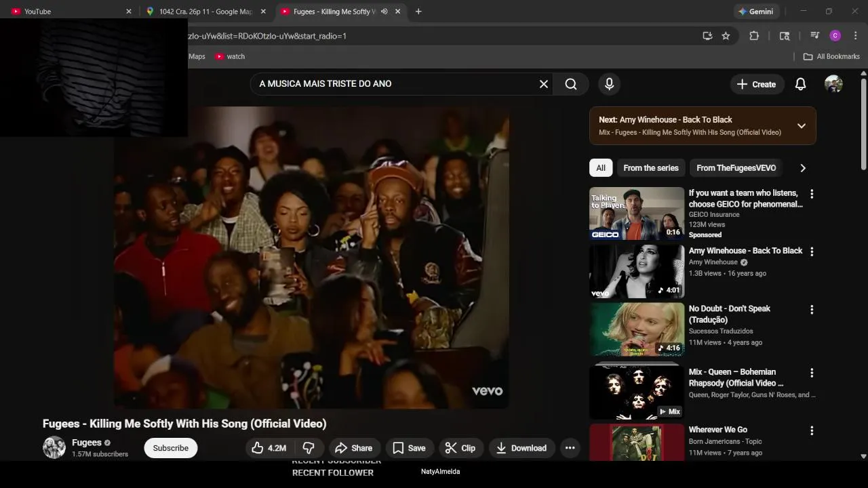Open YouTube notifications bell
This screenshot has width=868, height=488.
point(800,84)
